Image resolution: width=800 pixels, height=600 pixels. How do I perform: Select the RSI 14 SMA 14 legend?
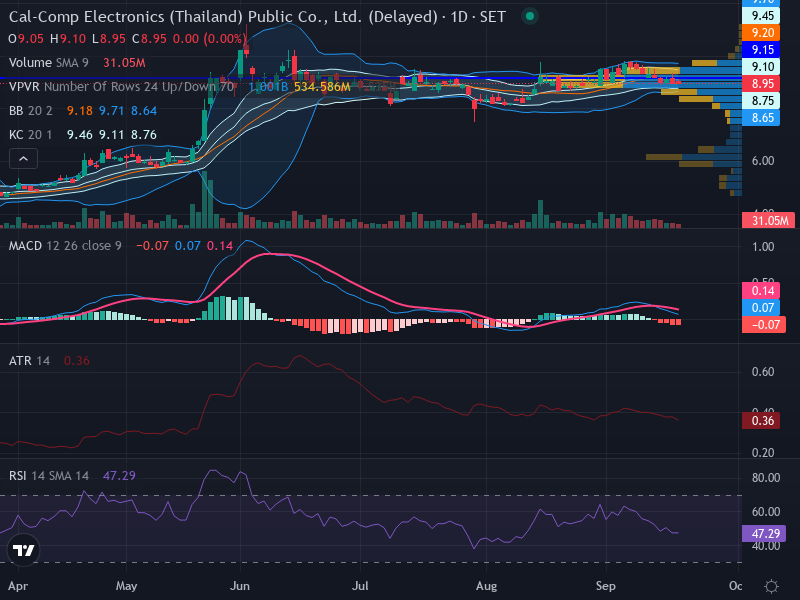pos(48,476)
